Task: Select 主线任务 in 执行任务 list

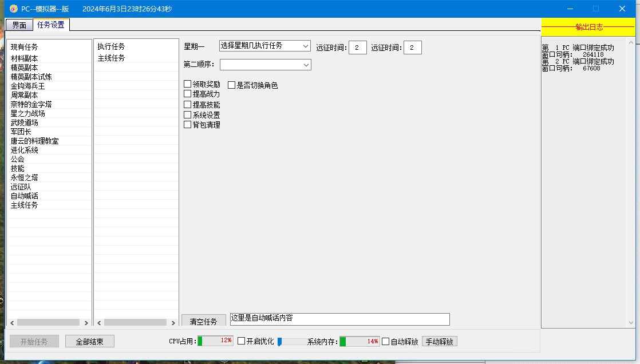Action: click(136, 58)
